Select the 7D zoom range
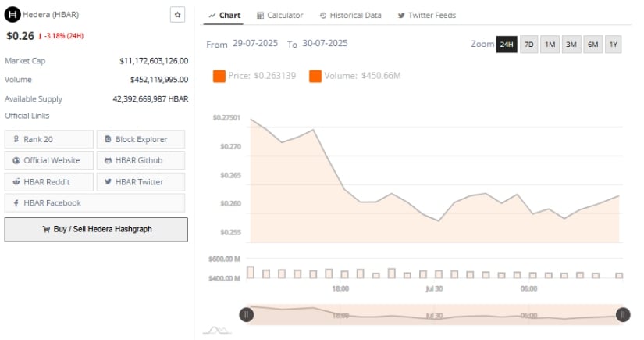644x340 pixels. (529, 45)
